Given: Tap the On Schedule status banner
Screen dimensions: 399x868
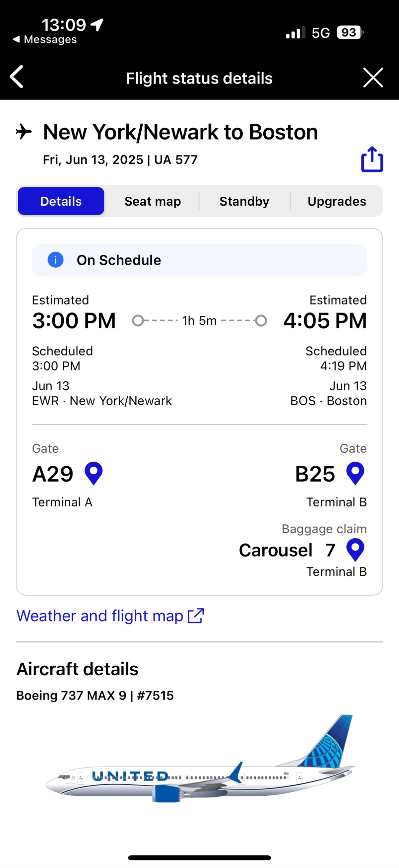Looking at the screenshot, I should pos(199,260).
